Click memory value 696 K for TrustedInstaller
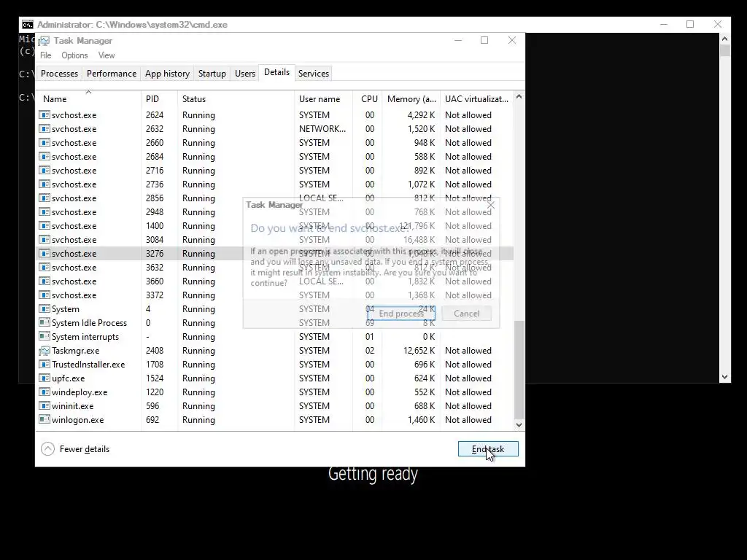Image resolution: width=747 pixels, height=560 pixels. click(425, 365)
